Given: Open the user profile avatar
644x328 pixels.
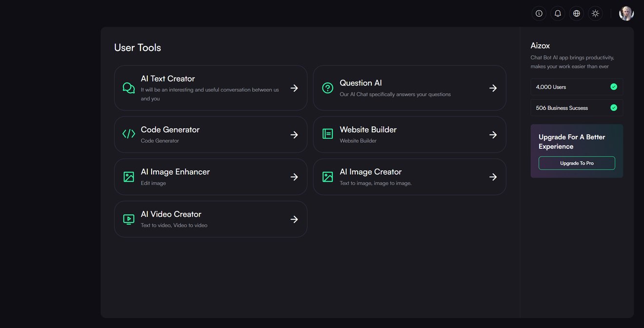Looking at the screenshot, I should click(626, 14).
